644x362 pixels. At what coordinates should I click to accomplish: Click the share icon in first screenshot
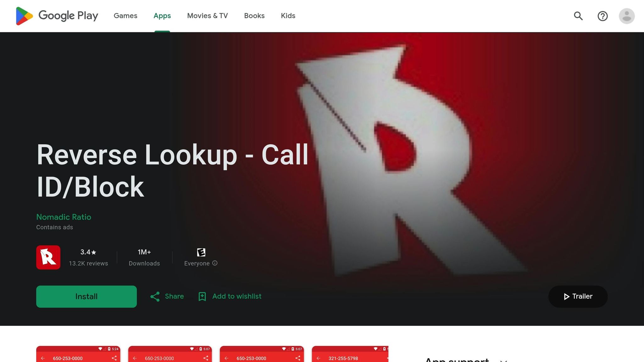[x=114, y=358]
